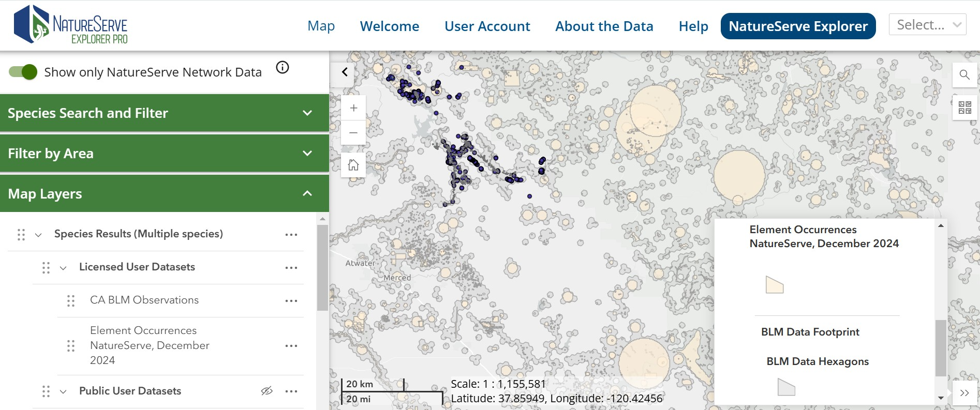Click the 20 km scale bar
This screenshot has height=410, width=980.
(373, 384)
